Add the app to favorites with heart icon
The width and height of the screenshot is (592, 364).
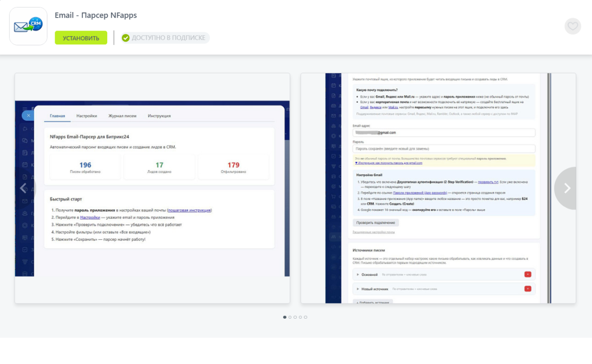[x=573, y=26]
